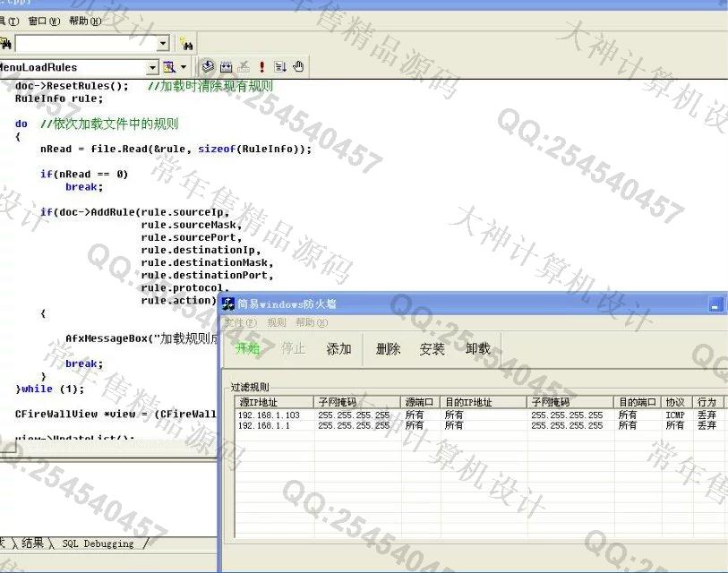Open the WizardBar actions dropdown arrow
The width and height of the screenshot is (728, 573).
tap(184, 67)
